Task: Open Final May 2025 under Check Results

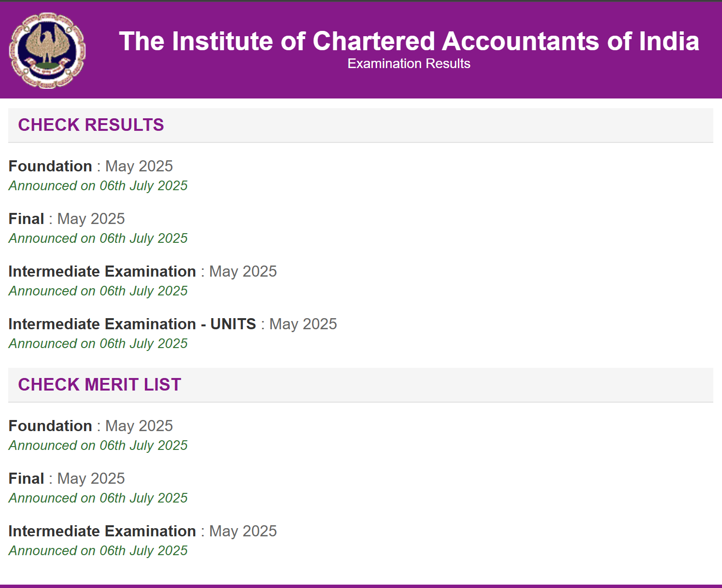Action: [x=67, y=219]
